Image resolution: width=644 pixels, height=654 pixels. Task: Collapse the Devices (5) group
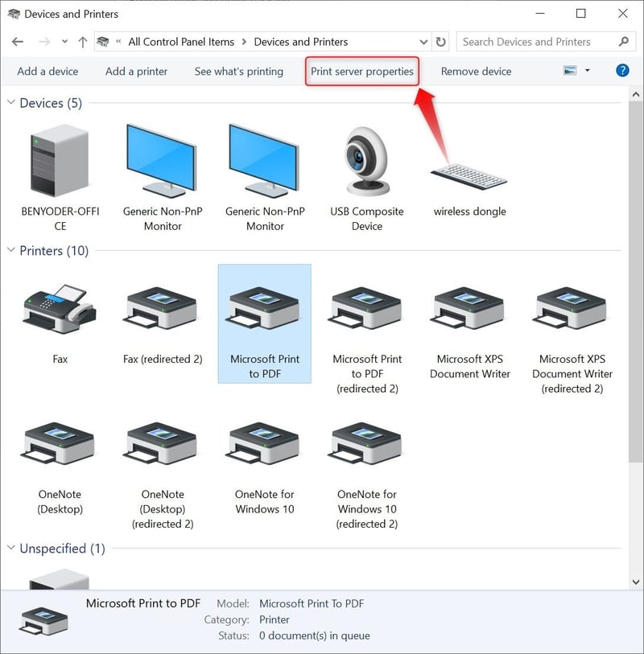(x=11, y=102)
